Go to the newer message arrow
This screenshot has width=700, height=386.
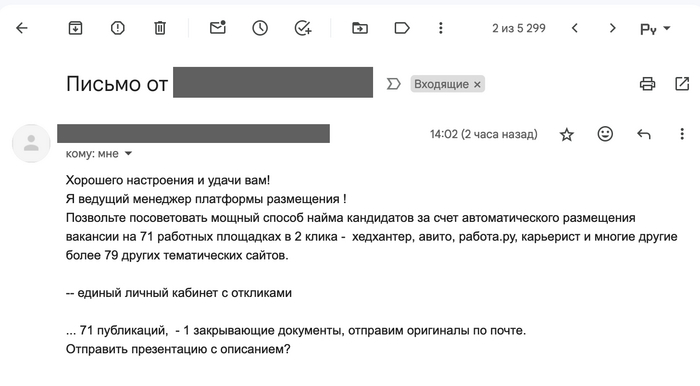tap(575, 28)
